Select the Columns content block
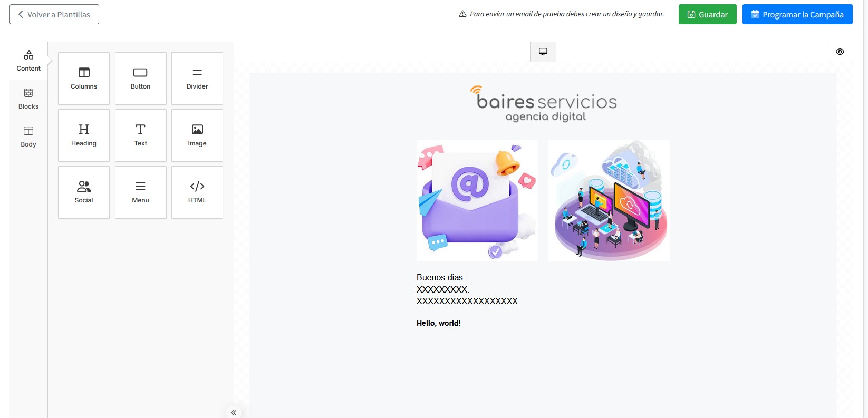Viewport: 868px width, 418px height. point(84,79)
